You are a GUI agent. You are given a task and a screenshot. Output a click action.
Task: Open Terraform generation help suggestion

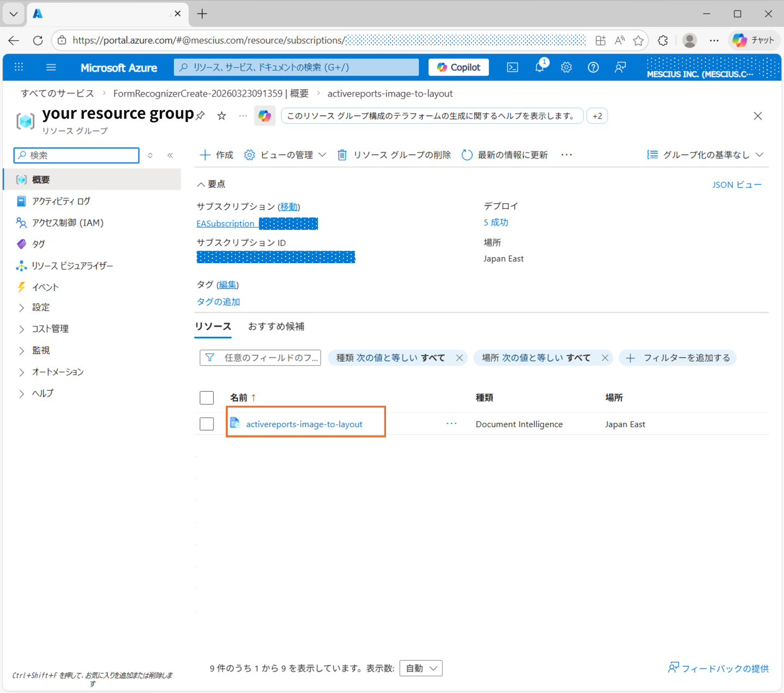[432, 116]
